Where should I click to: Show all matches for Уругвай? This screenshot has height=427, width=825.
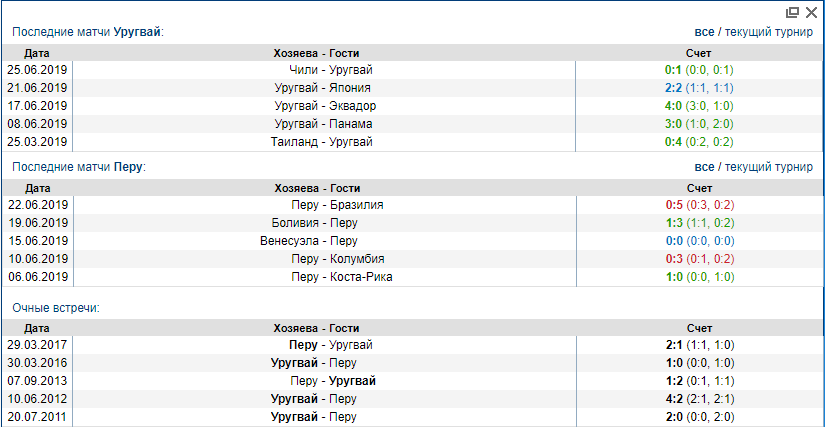704,32
